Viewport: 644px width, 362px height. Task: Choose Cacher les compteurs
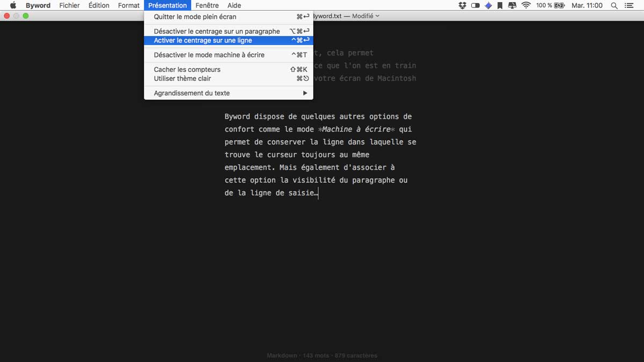(x=229, y=69)
